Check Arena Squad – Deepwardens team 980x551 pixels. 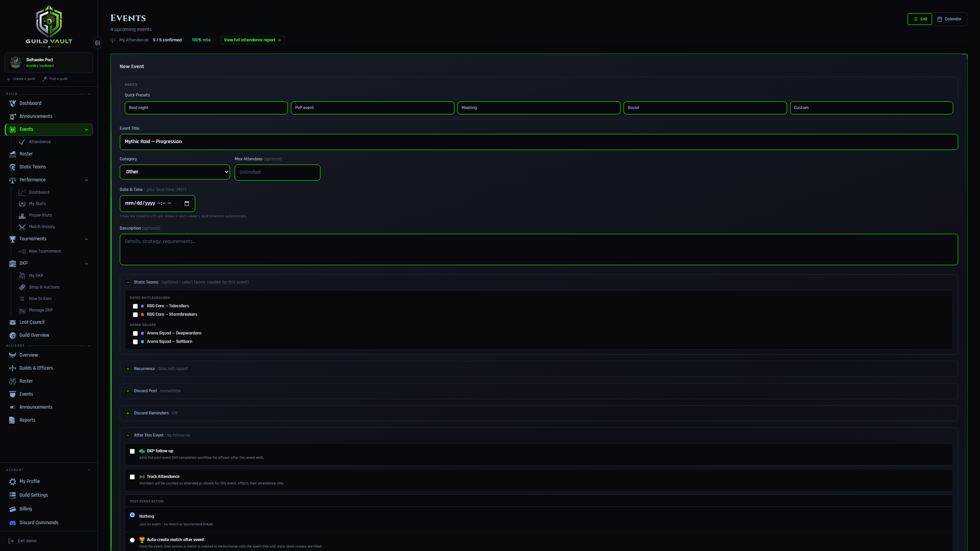pyautogui.click(x=135, y=333)
